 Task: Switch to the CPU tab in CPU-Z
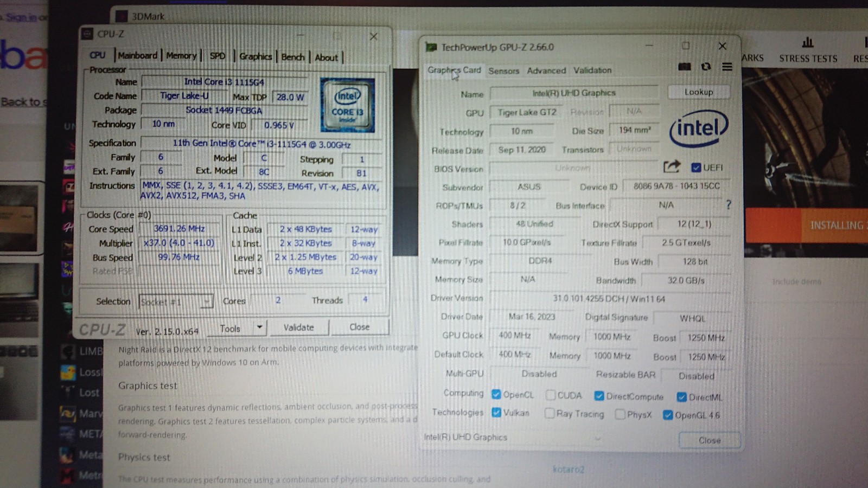point(98,55)
